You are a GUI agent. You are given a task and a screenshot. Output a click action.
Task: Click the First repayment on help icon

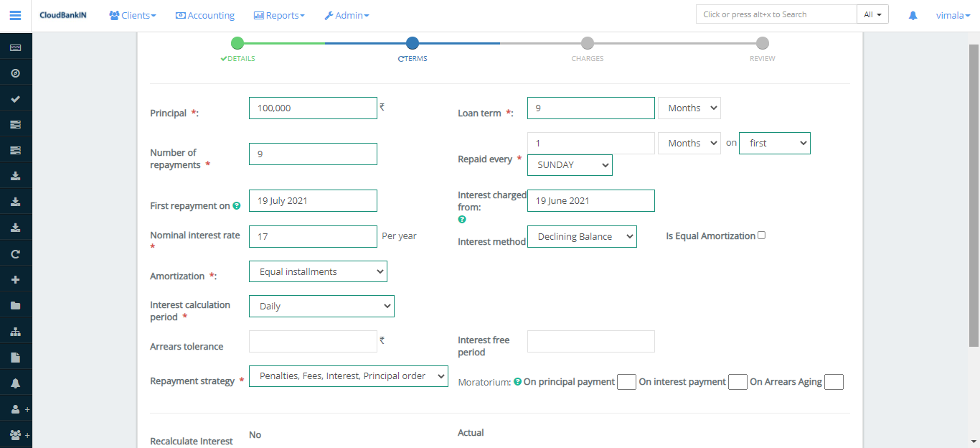tap(237, 205)
